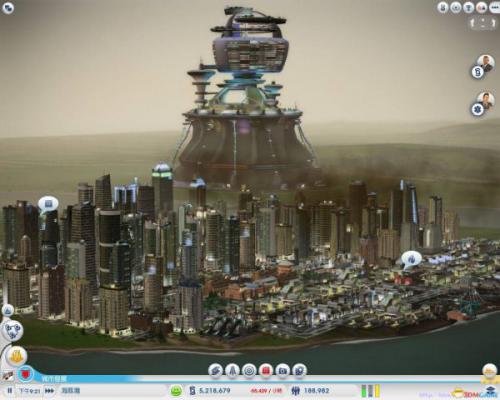The height and width of the screenshot is (400, 500).
Task: Activate the camera snapshot tool
Action: (283, 370)
